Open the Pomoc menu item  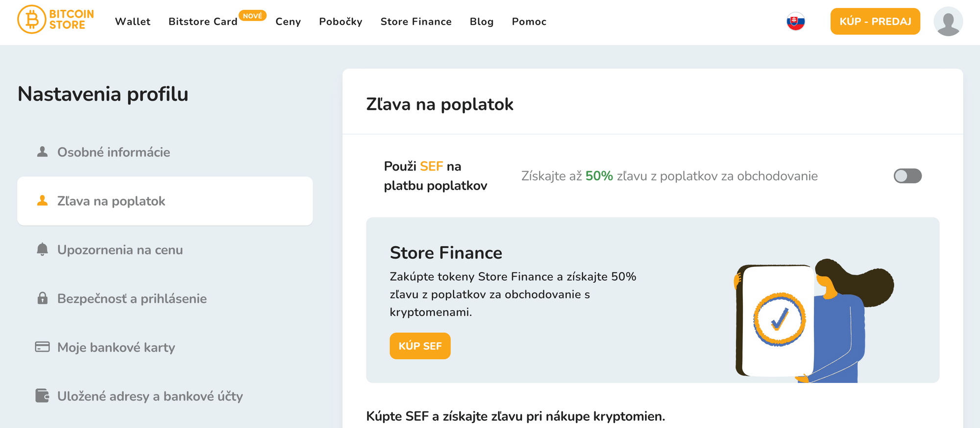click(x=529, y=22)
